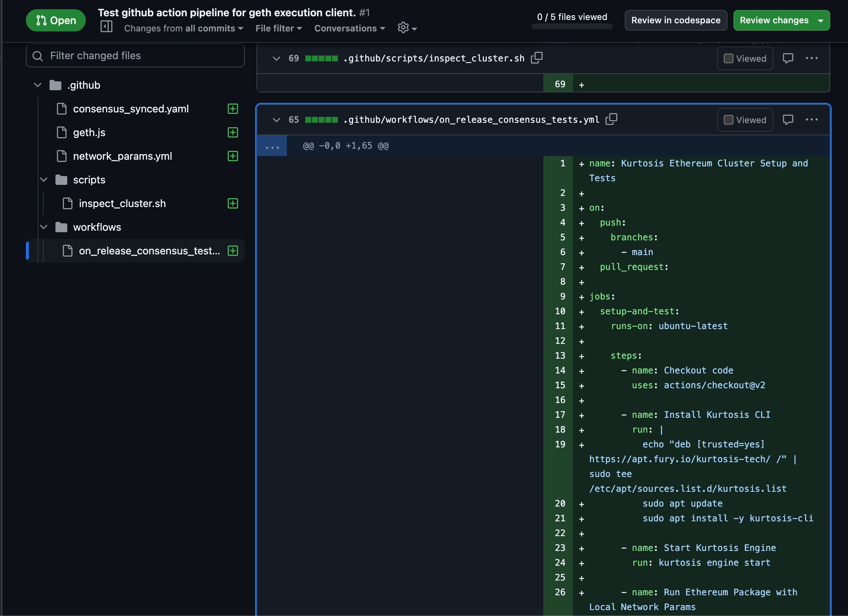The width and height of the screenshot is (848, 616).
Task: Copy path of on_release_consensus_tests.yml
Action: point(611,119)
